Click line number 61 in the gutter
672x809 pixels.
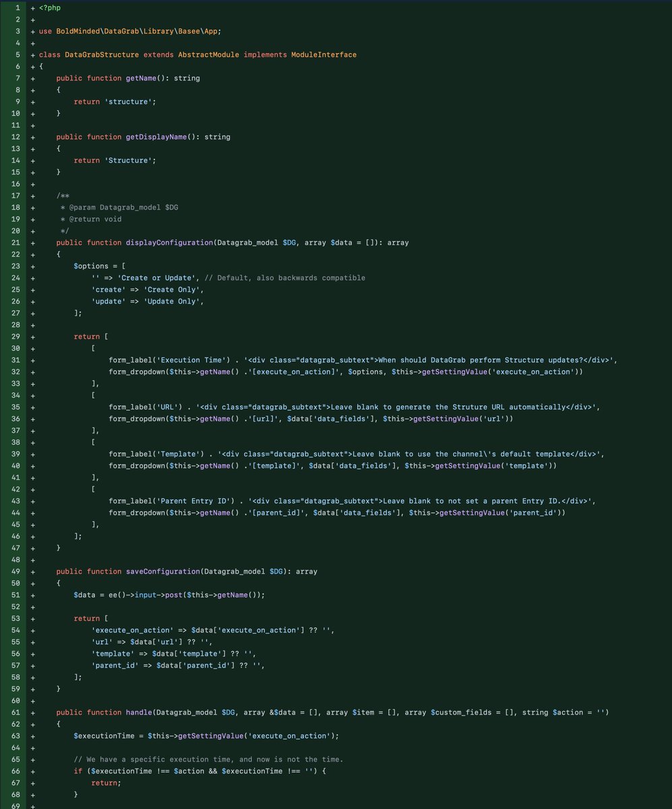tap(17, 713)
